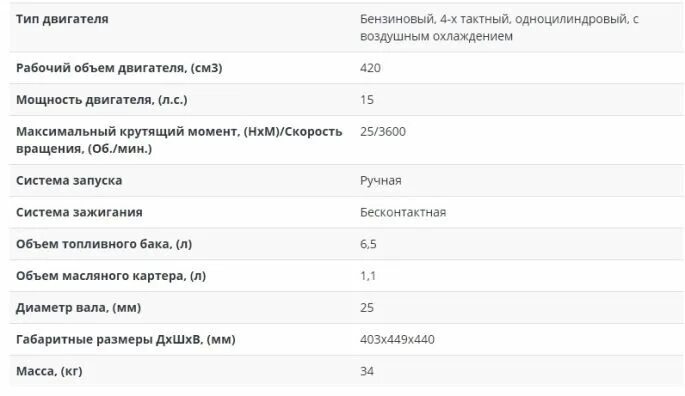Select the torque value 25/3600
This screenshot has height=396, width=685.
pyautogui.click(x=383, y=132)
